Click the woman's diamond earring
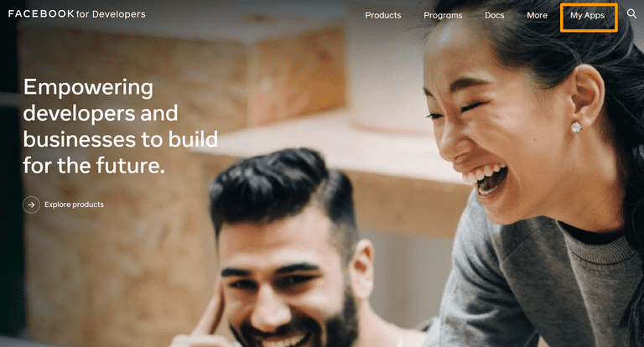 (576, 127)
